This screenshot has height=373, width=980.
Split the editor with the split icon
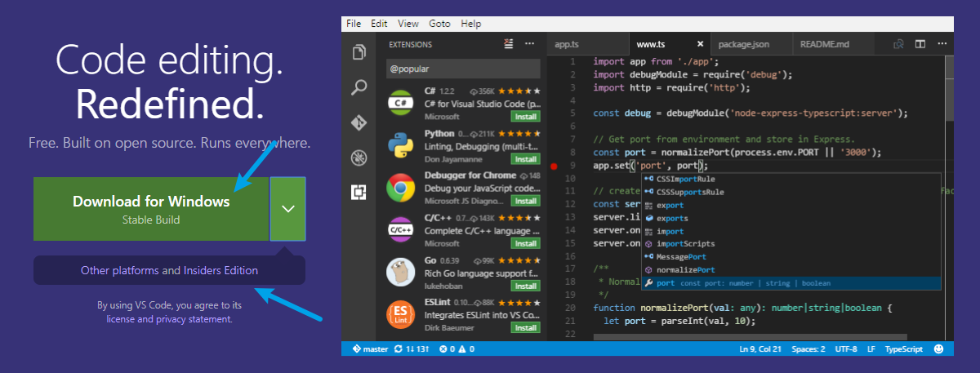coord(920,44)
